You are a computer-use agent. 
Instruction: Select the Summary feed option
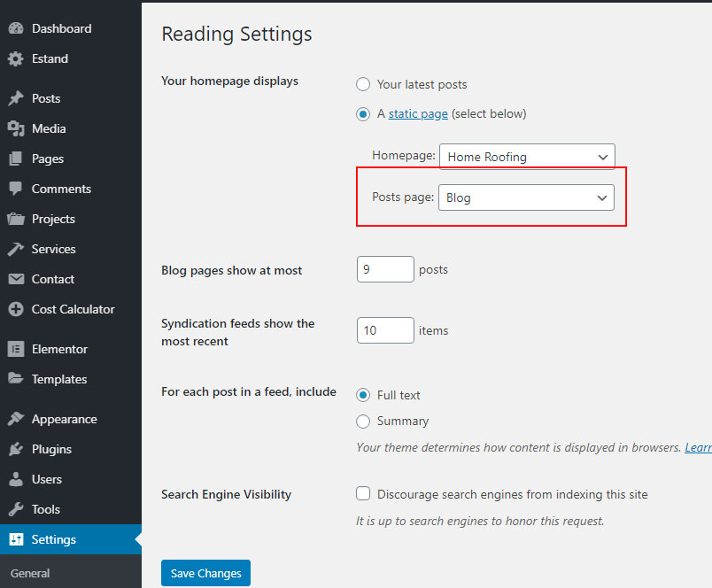tap(363, 422)
